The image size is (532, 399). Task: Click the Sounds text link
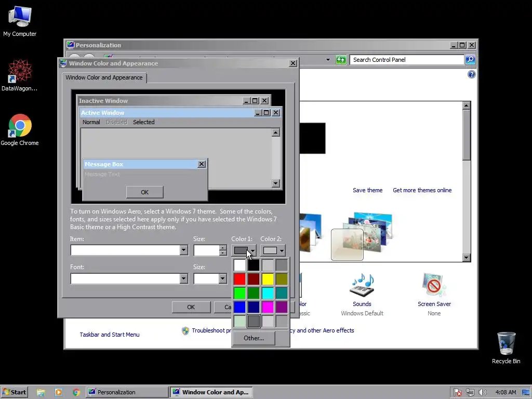pos(362,304)
